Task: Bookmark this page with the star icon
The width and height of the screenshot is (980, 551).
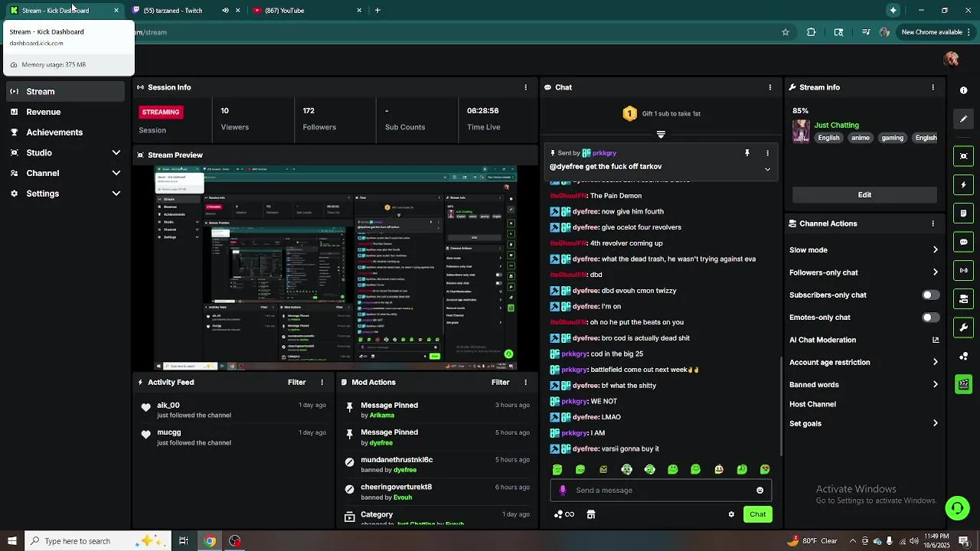Action: [785, 32]
